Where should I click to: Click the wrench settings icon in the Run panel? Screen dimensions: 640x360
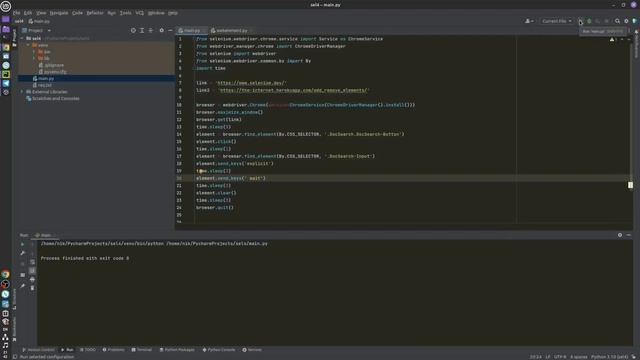[22, 253]
